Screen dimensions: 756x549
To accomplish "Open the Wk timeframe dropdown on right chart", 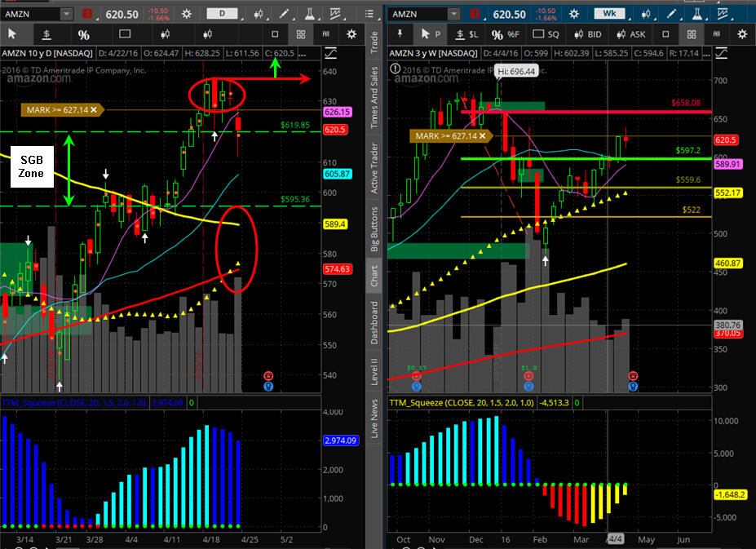I will click(x=609, y=14).
